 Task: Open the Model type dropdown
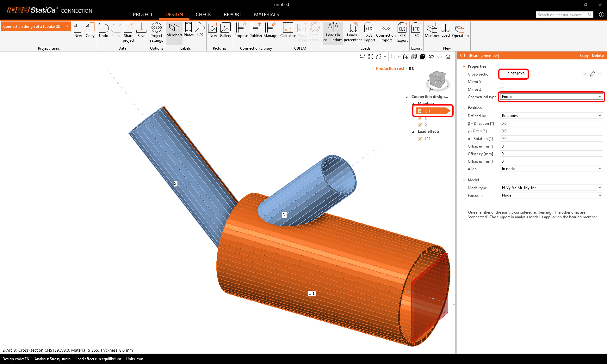tap(551, 188)
